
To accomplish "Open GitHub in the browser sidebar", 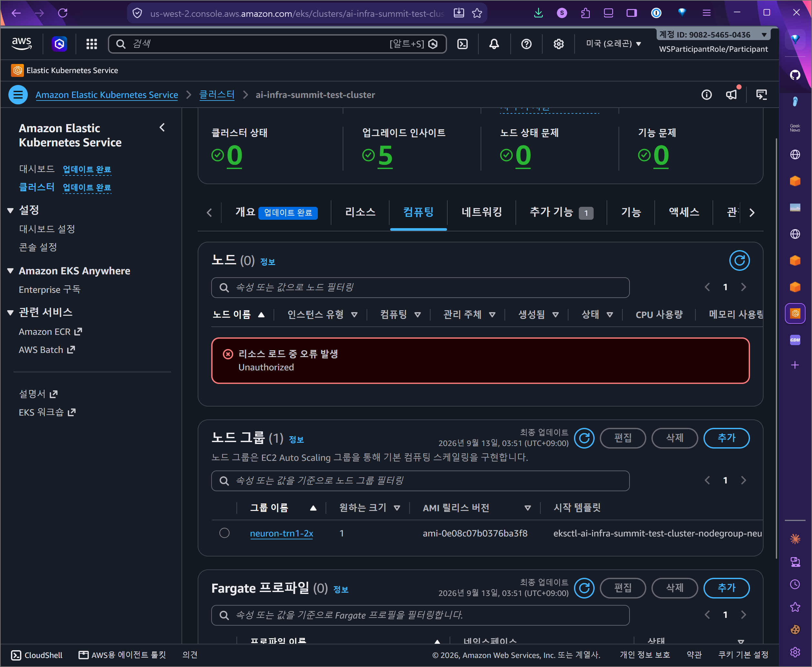I will pyautogui.click(x=795, y=75).
